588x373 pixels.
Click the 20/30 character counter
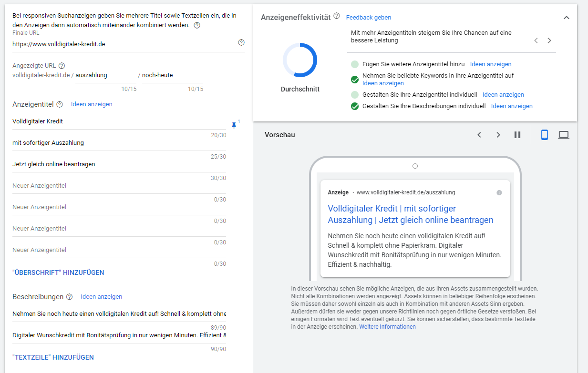point(218,135)
